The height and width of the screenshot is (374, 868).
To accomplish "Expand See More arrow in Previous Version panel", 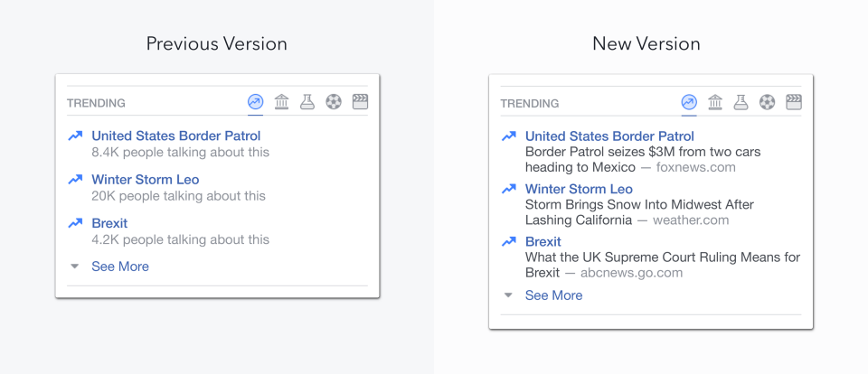I will pos(75,266).
